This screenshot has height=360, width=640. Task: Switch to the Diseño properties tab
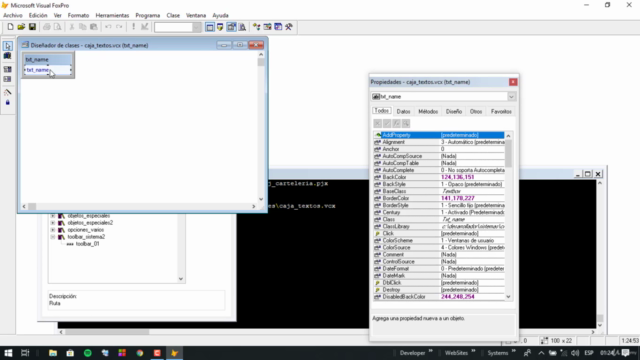[x=454, y=111]
